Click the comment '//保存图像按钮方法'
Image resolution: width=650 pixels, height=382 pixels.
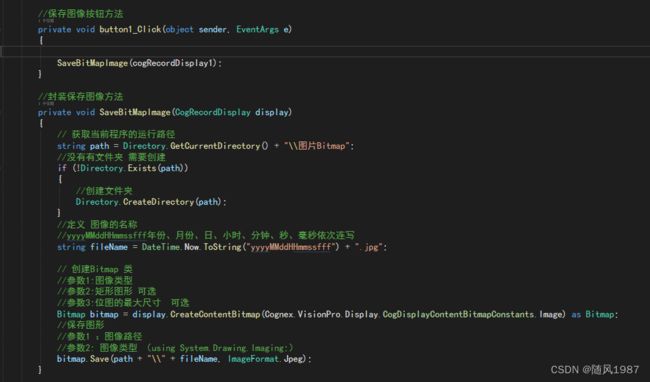(x=80, y=14)
